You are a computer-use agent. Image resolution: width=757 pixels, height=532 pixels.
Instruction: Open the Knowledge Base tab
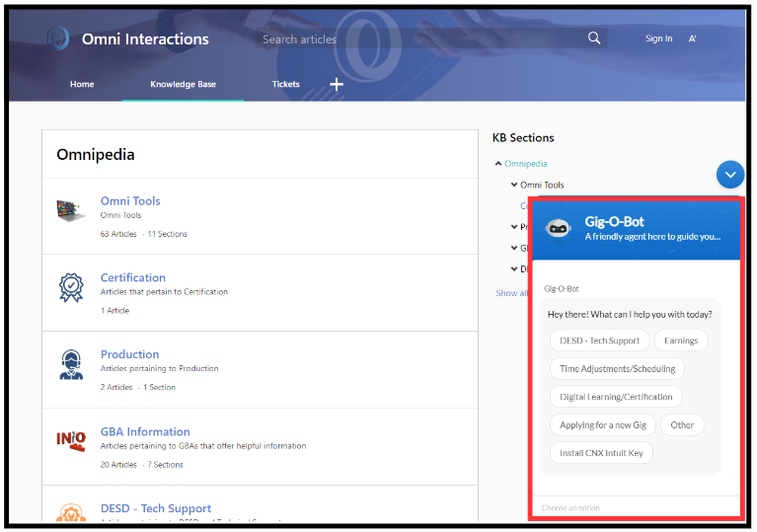pyautogui.click(x=183, y=84)
